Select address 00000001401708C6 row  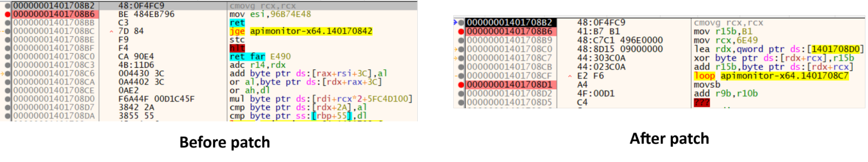[54, 73]
